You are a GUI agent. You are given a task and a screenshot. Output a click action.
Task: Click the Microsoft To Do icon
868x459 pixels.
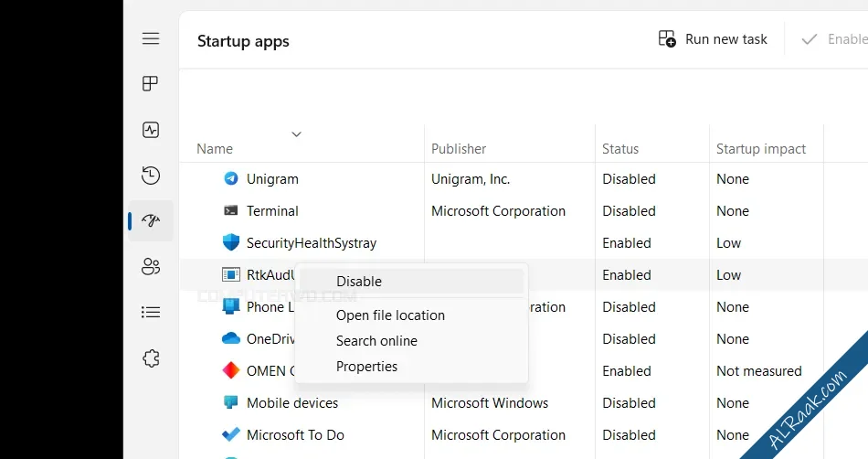click(x=231, y=434)
